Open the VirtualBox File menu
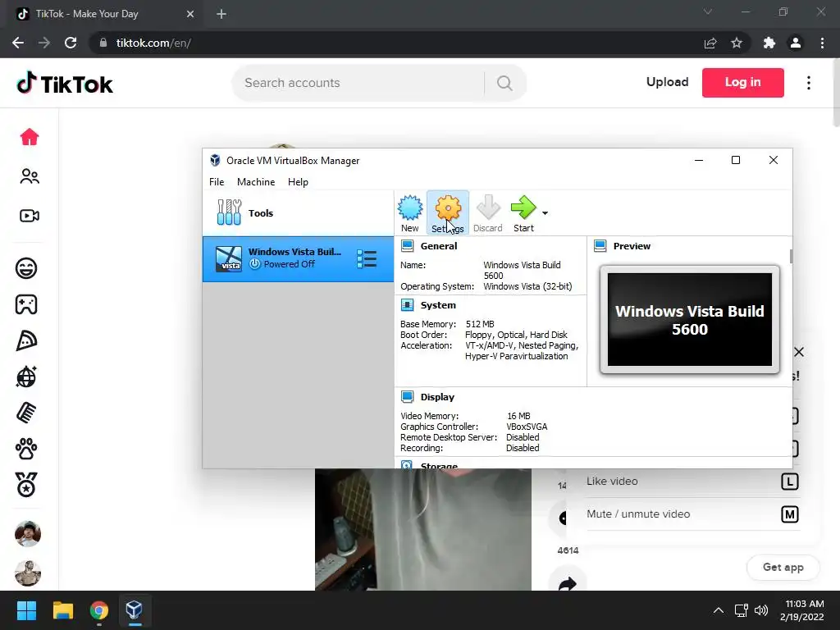The height and width of the screenshot is (630, 840). 217,182
